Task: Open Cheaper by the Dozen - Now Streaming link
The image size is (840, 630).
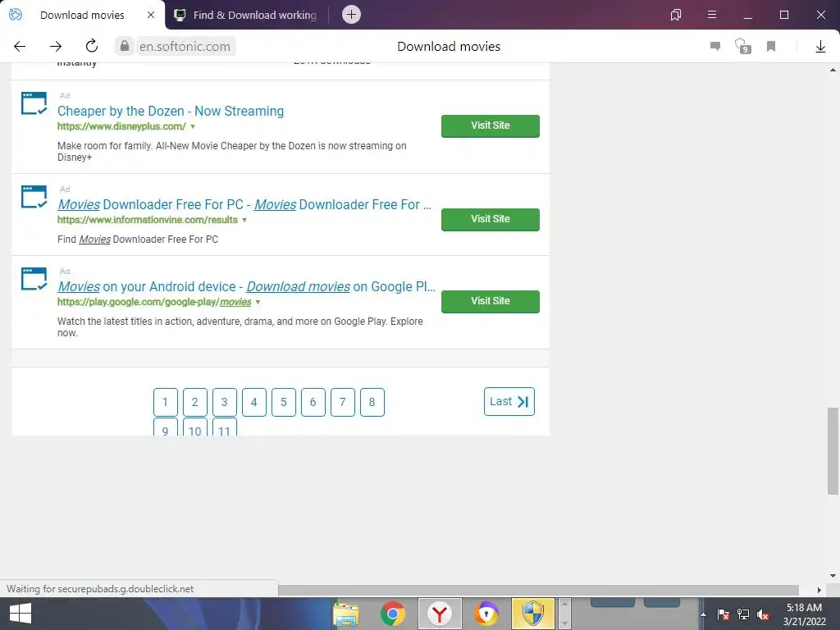Action: coord(171,111)
